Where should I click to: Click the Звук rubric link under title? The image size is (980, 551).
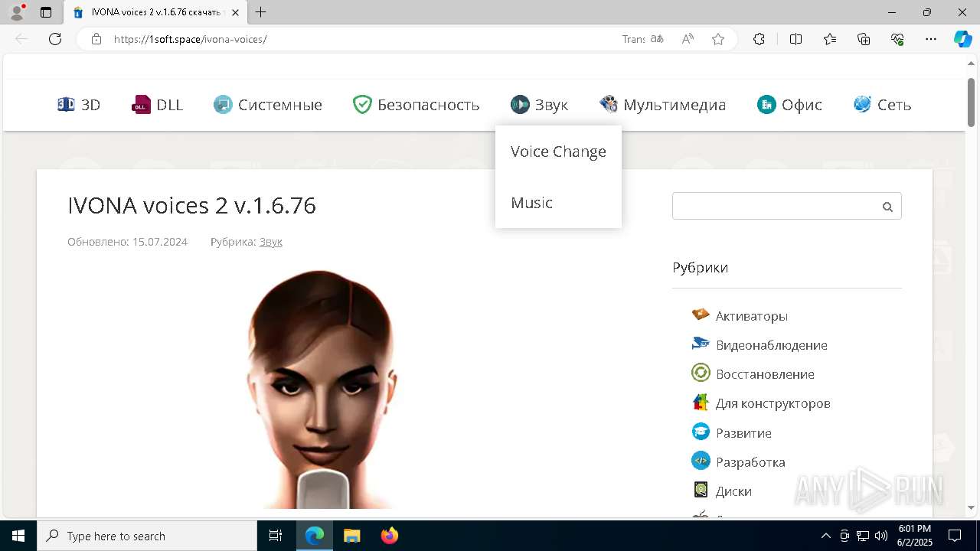[271, 242]
